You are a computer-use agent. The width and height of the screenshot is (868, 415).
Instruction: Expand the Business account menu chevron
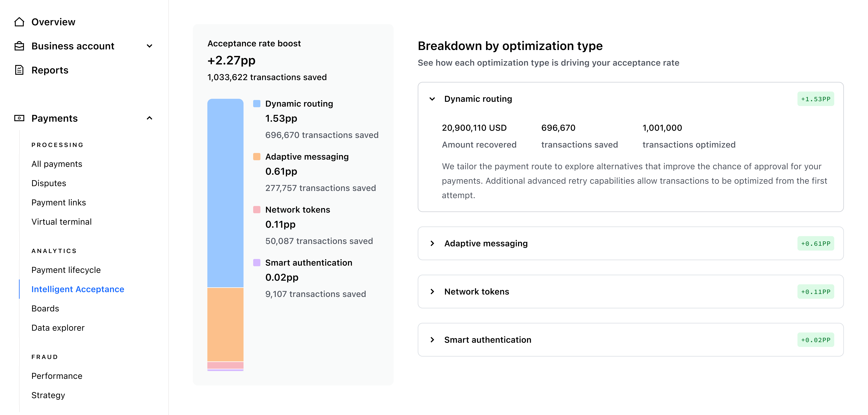[150, 46]
